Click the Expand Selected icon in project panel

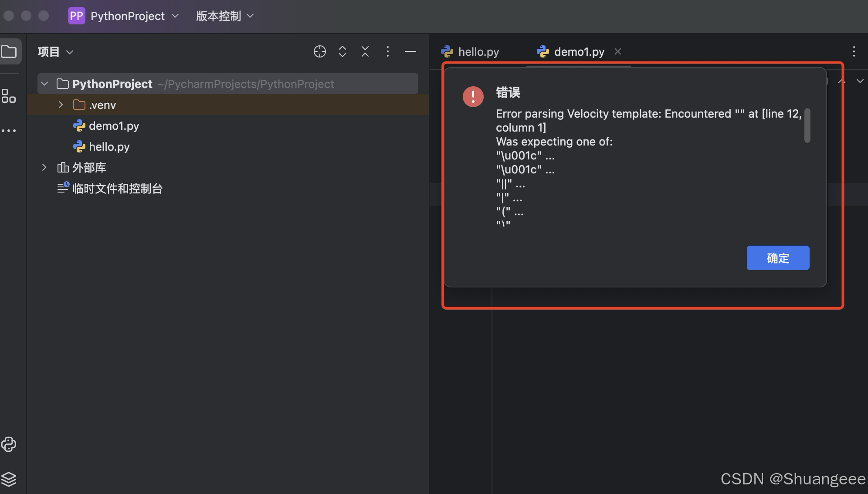click(342, 51)
